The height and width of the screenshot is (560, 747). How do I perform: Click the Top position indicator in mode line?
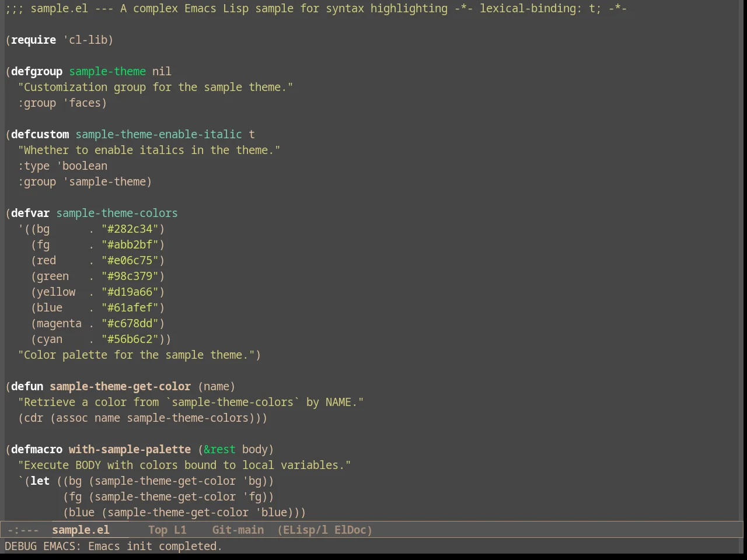click(x=158, y=530)
